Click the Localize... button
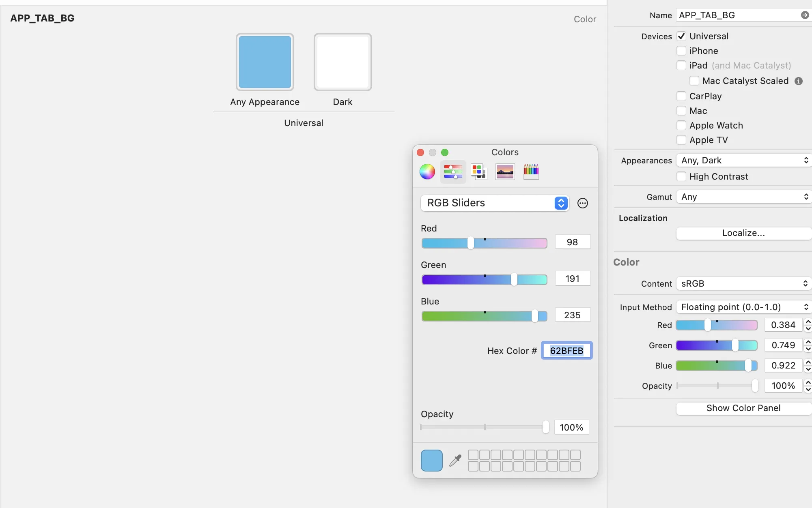The width and height of the screenshot is (812, 508). [x=743, y=233]
